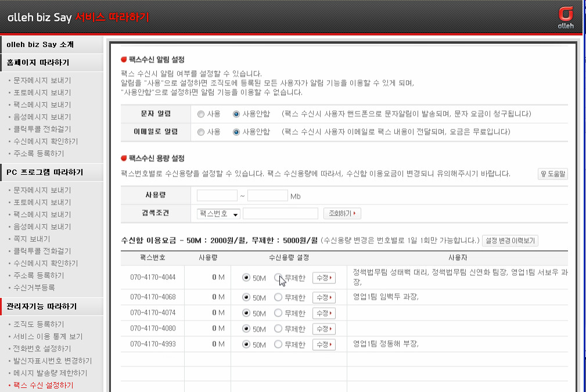
Task: Focus the 사용량 minimum input field
Action: 217,196
